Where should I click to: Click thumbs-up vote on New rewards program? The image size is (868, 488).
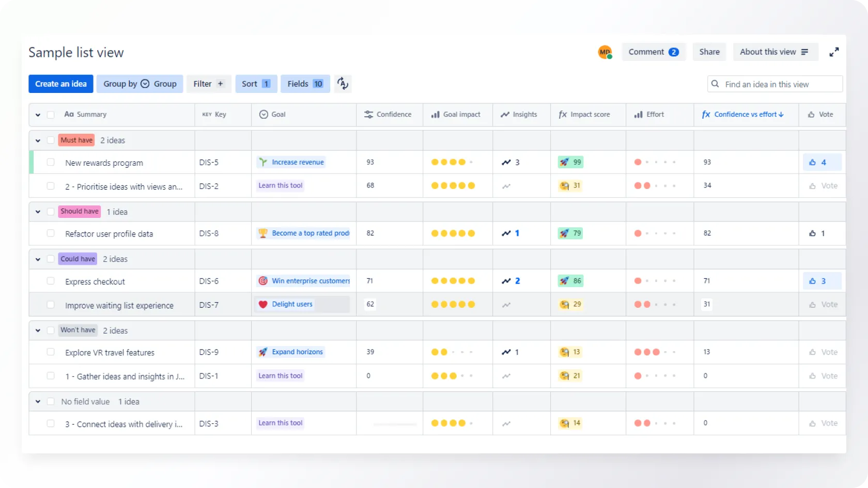pos(822,162)
